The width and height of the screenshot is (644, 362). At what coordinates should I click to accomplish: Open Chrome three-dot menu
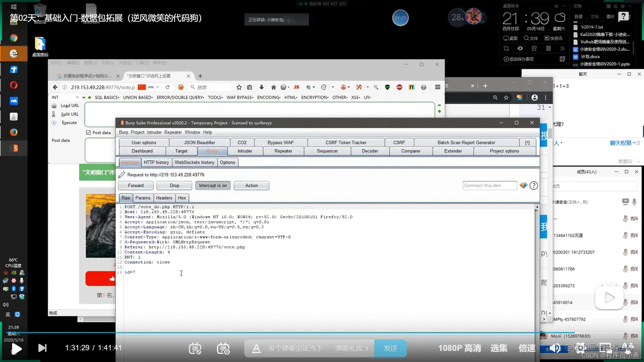point(546,97)
